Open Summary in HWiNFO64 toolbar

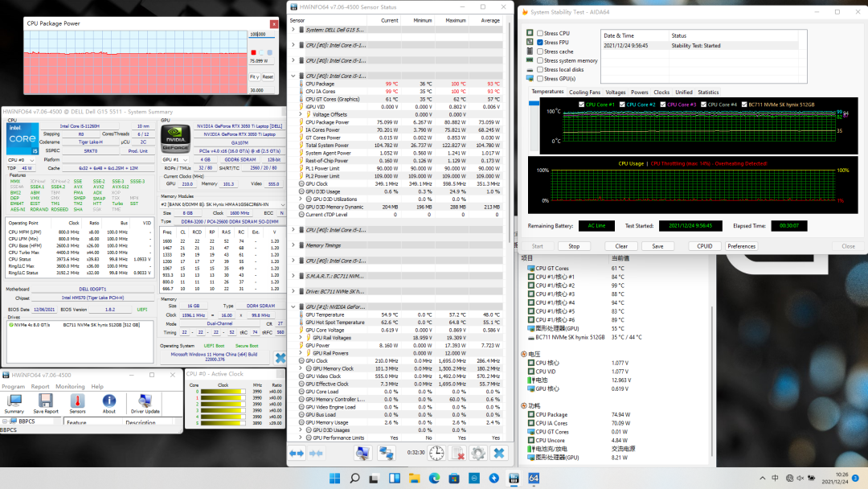click(14, 403)
